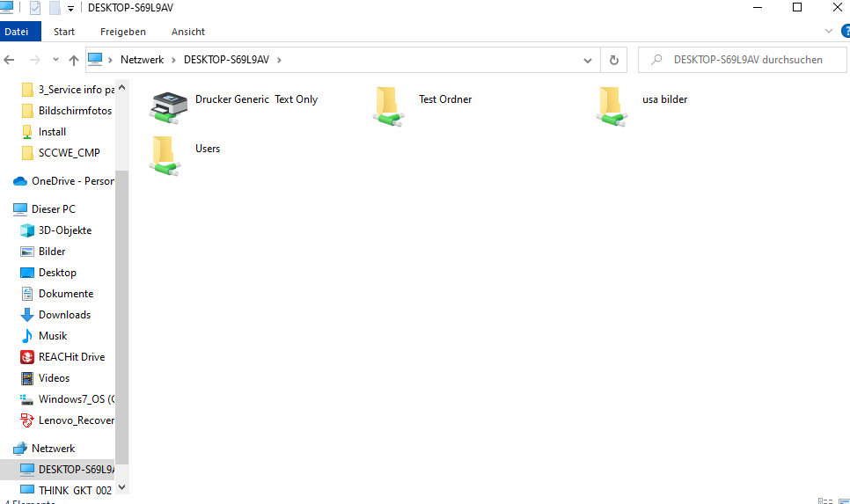Open the address bar history dropdown
Screen dimensions: 850x504
tap(588, 60)
